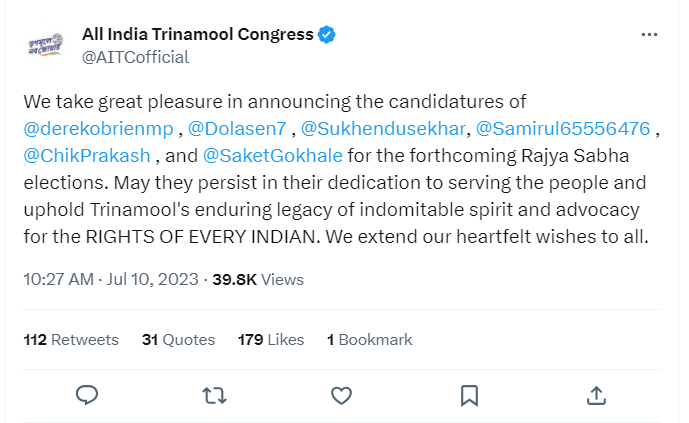Image resolution: width=689 pixels, height=423 pixels.
Task: Visit the @Sukhendusekhar mention
Action: (382, 129)
